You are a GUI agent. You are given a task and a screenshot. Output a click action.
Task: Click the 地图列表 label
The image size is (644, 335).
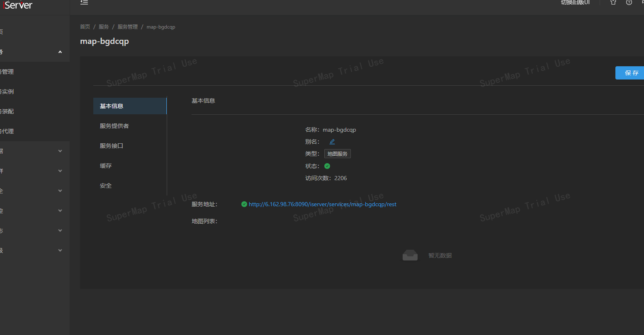[204, 221]
